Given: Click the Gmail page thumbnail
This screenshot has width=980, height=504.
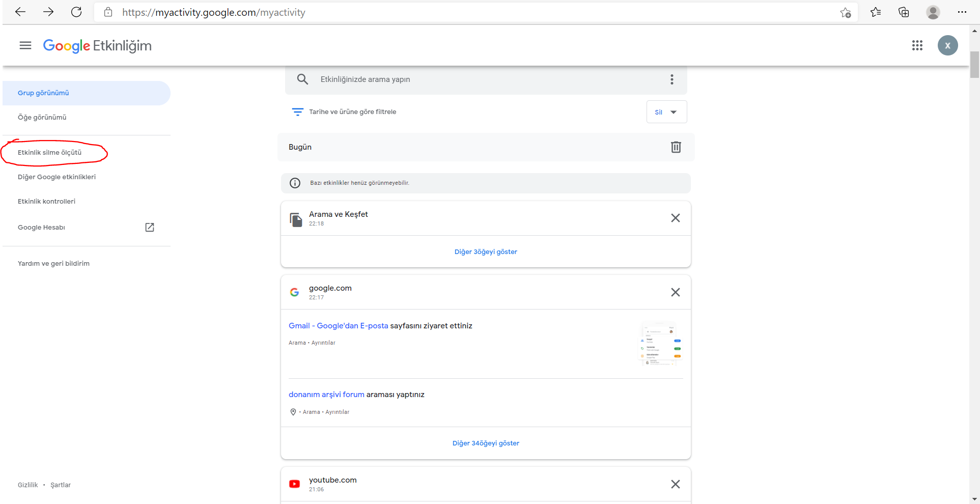Looking at the screenshot, I should click(x=660, y=345).
